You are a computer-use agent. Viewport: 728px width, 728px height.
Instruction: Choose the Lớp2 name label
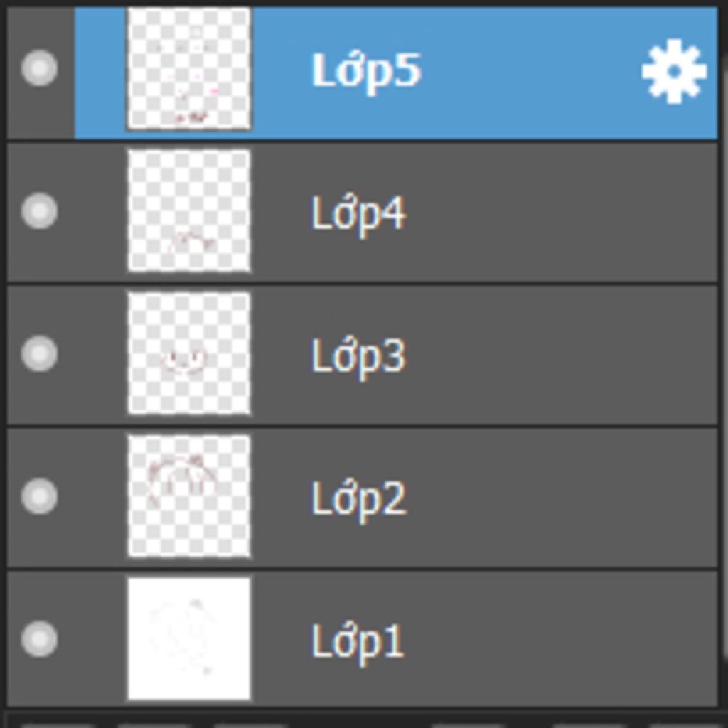358,500
